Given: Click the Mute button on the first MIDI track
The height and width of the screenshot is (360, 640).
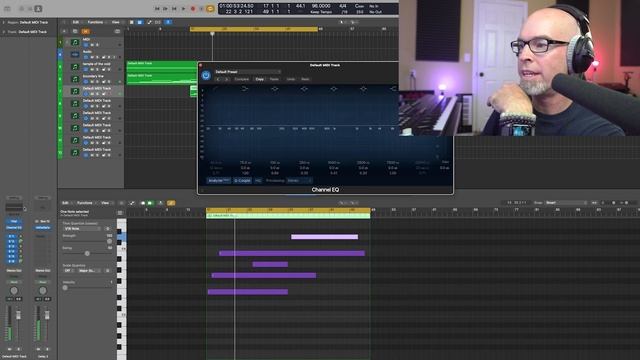Looking at the screenshot, I should point(92,45).
